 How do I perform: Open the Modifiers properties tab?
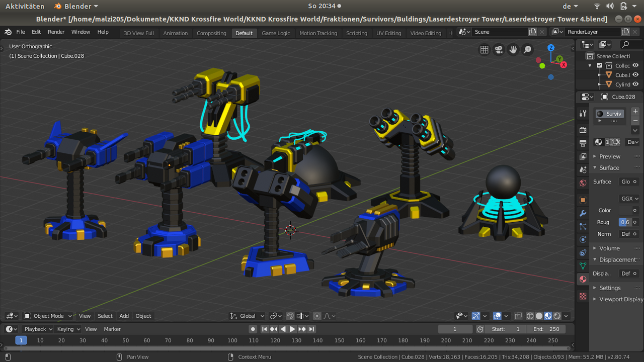coord(583,213)
